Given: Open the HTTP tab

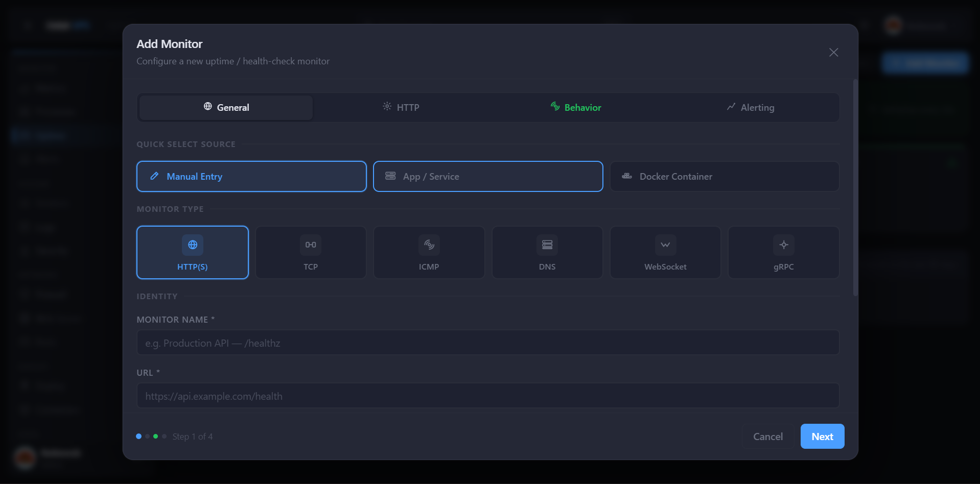Looking at the screenshot, I should point(401,107).
